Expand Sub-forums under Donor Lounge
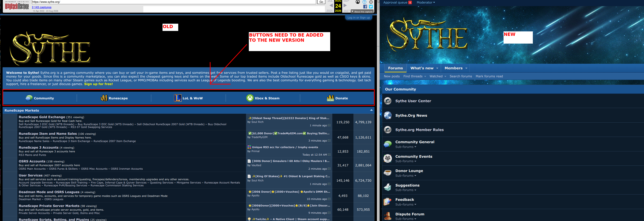Viewport: 644px width, 221px height. [405, 176]
